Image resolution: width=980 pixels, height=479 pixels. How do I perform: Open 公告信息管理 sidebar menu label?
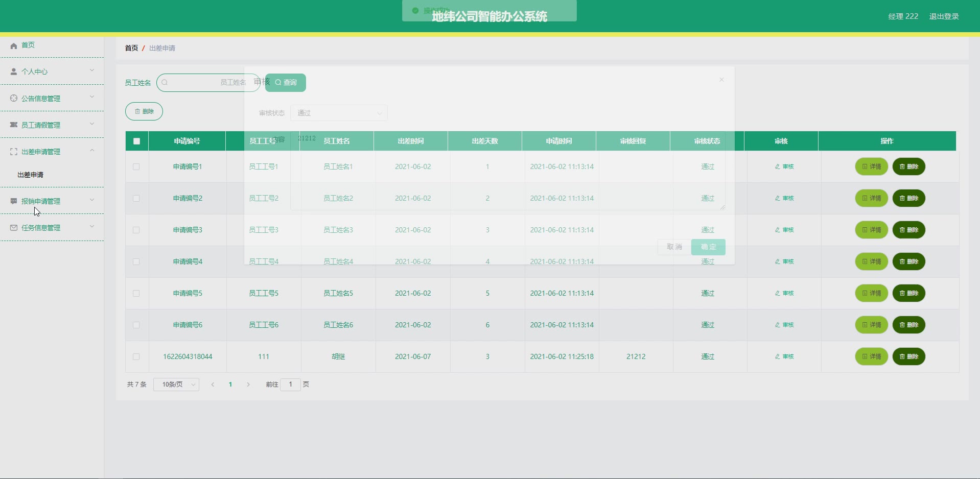[41, 99]
